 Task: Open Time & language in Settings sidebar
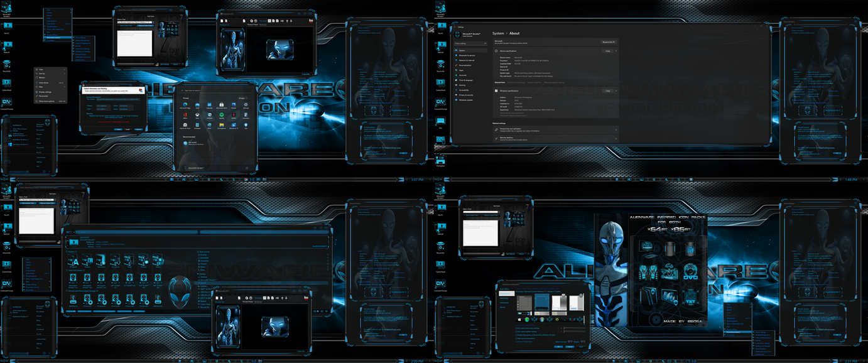click(470, 80)
